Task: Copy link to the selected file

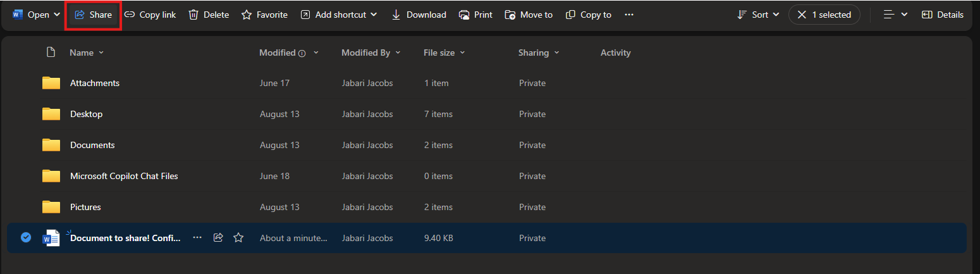Action: pos(150,15)
